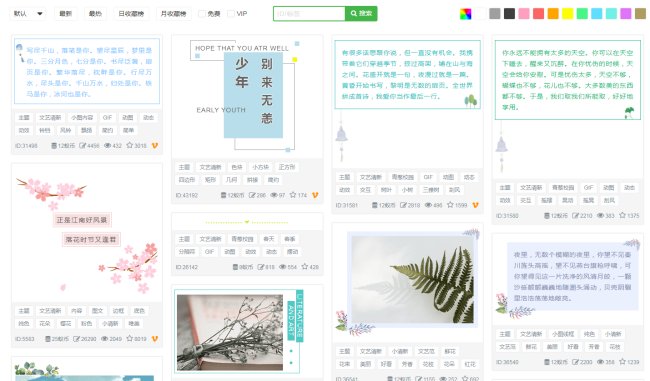650x381 pixels.
Task: Open the cherry blossom 正是江南好风景 template
Action: click(x=87, y=232)
